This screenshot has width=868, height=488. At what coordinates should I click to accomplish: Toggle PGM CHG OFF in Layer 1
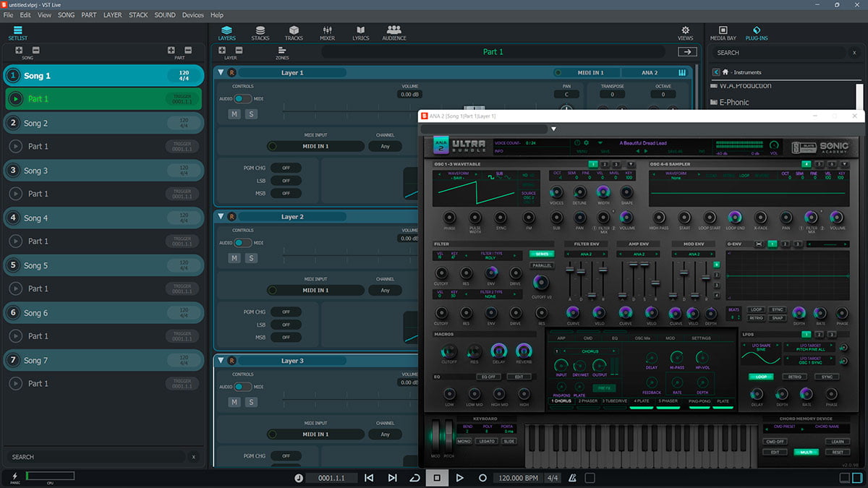[286, 168]
